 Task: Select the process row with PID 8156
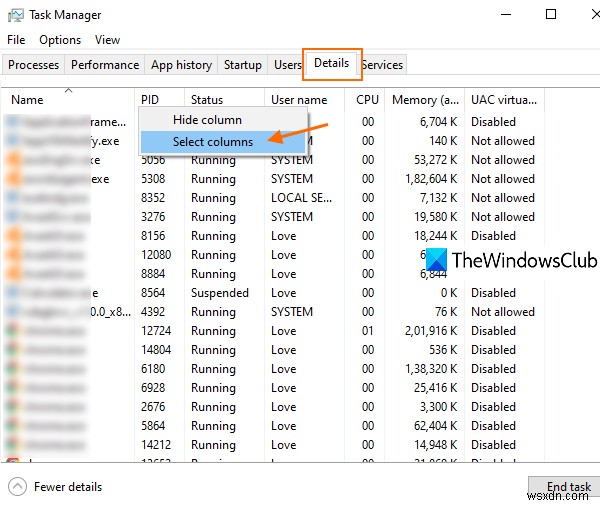click(x=272, y=236)
